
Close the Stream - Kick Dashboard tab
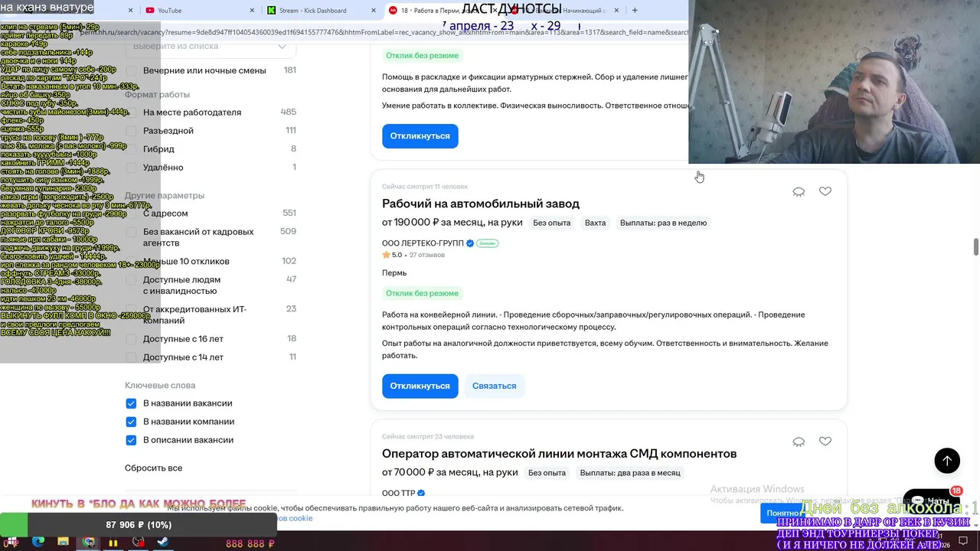pos(374,11)
